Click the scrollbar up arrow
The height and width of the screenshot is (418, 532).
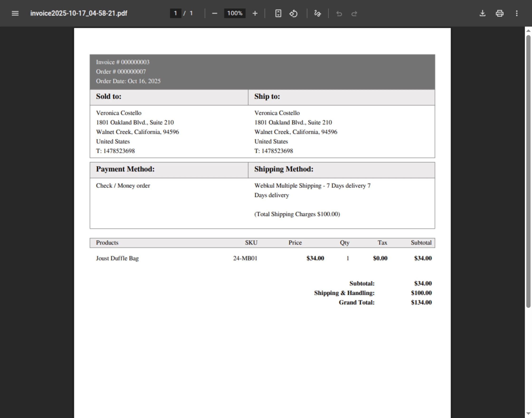[528, 31]
